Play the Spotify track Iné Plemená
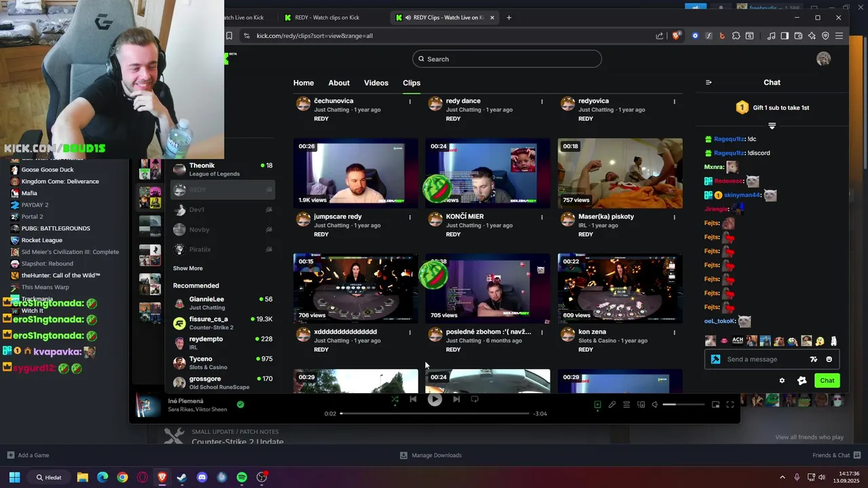 coord(435,400)
